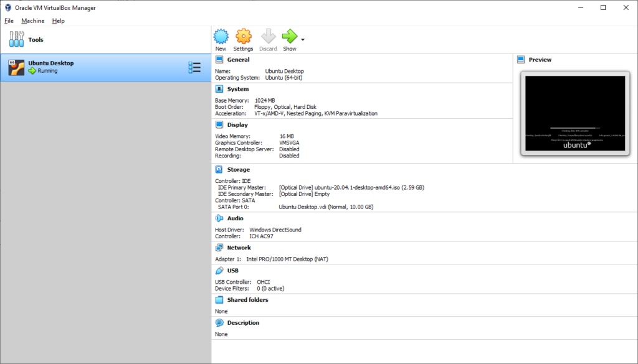Open the System section heading link

[238, 89]
